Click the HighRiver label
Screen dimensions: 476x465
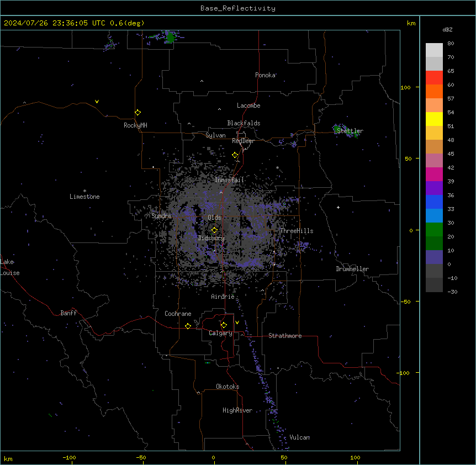pyautogui.click(x=237, y=410)
